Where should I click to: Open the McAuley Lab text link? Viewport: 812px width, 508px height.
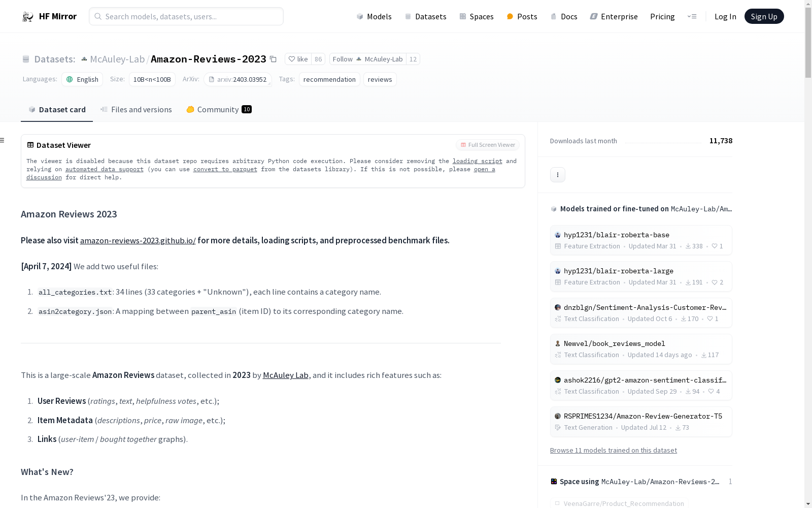[286, 375]
